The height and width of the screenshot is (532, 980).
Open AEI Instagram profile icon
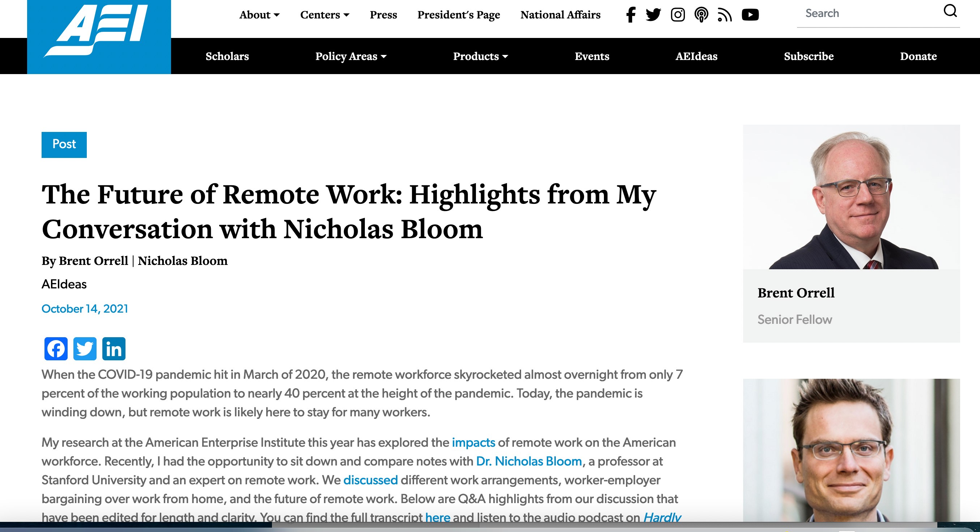[678, 15]
